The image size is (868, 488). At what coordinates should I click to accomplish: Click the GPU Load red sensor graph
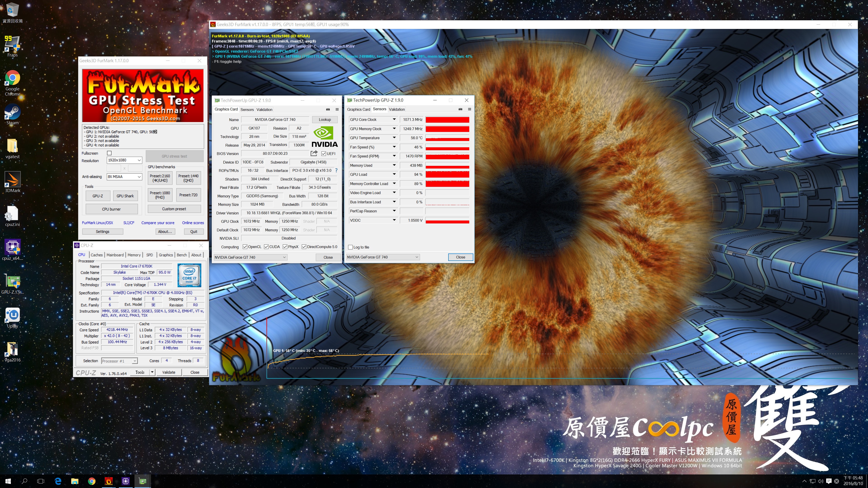[x=448, y=174]
